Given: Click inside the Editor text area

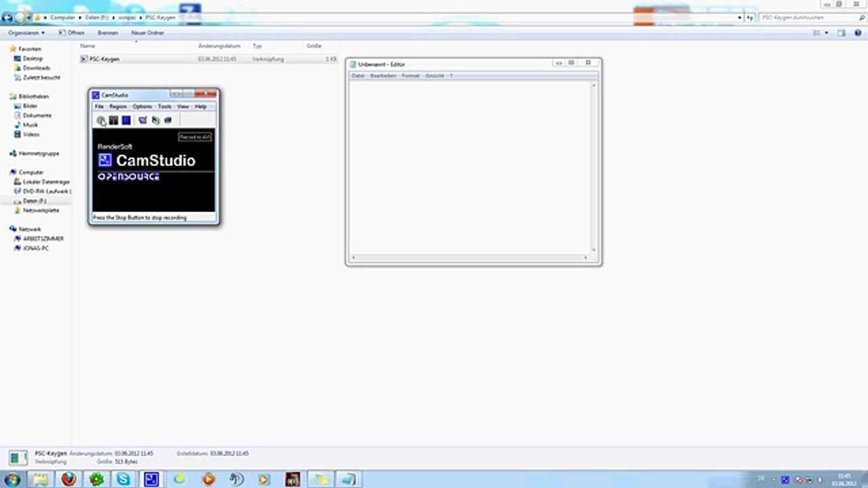Looking at the screenshot, I should [x=469, y=167].
